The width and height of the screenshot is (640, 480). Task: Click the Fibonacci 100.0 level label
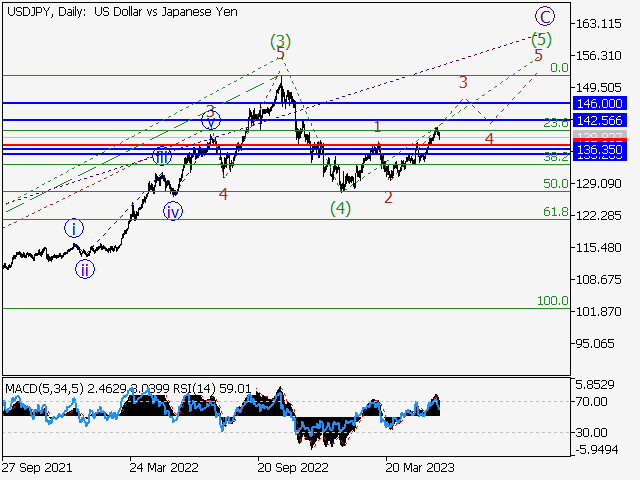click(x=553, y=301)
